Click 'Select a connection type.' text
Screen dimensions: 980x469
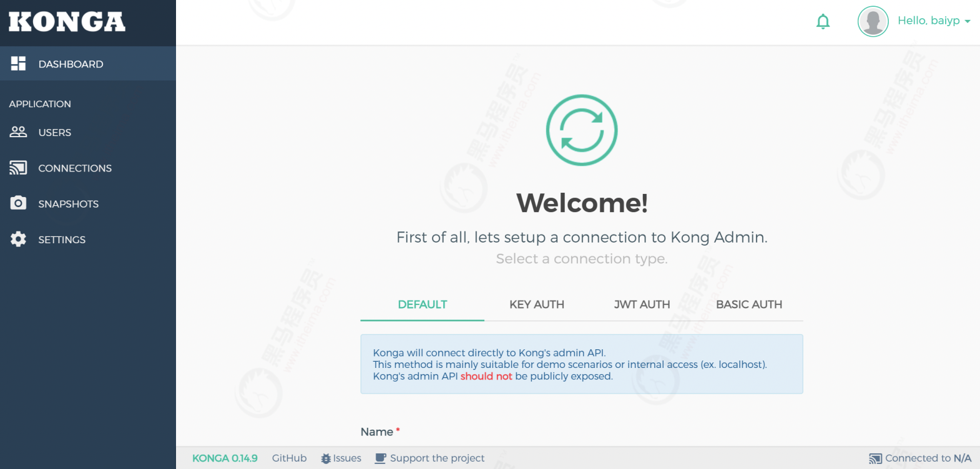point(582,258)
